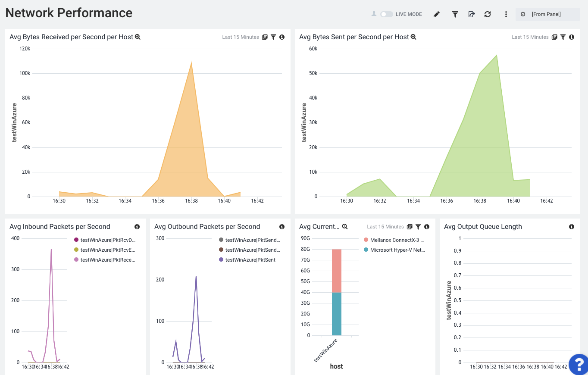Toggle testWinAzure|PktRcvD... legend series
This screenshot has height=375, width=588.
105,240
